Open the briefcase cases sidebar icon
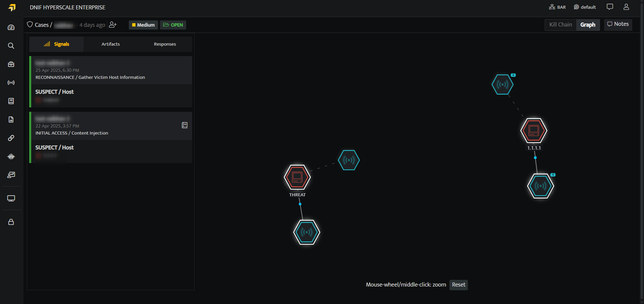 pos(11,64)
